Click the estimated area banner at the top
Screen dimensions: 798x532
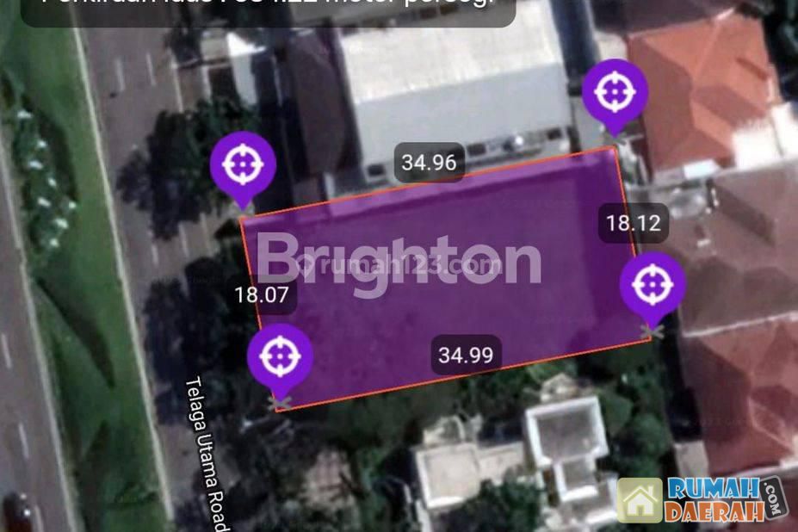click(x=269, y=10)
